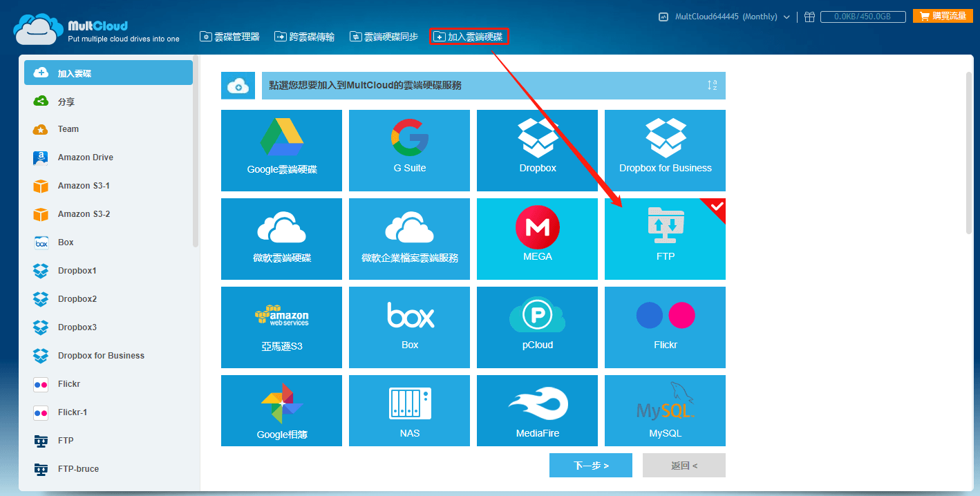980x496 pixels.
Task: Select the Flickr tile in service grid
Action: (665, 327)
